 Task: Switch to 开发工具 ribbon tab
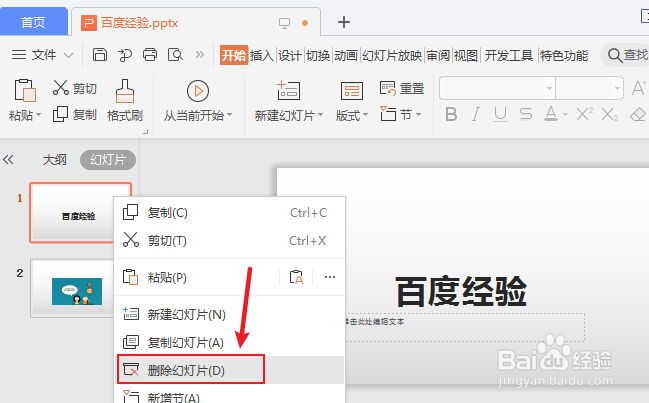[509, 55]
